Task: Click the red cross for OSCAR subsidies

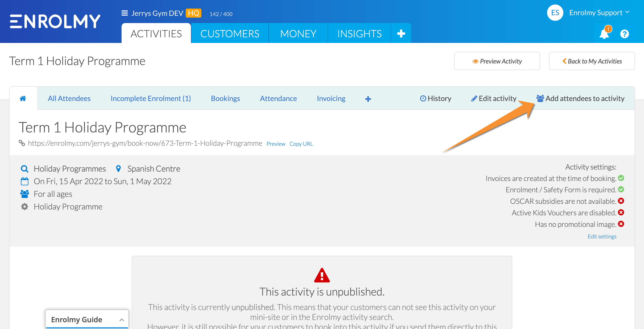Action: pyautogui.click(x=621, y=201)
